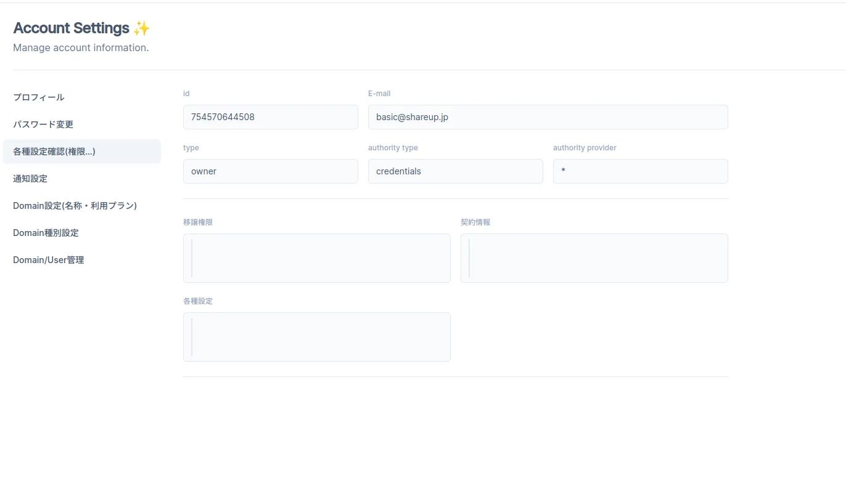Click the id field showing 754570644508
The width and height of the screenshot is (846, 504).
[x=271, y=117]
